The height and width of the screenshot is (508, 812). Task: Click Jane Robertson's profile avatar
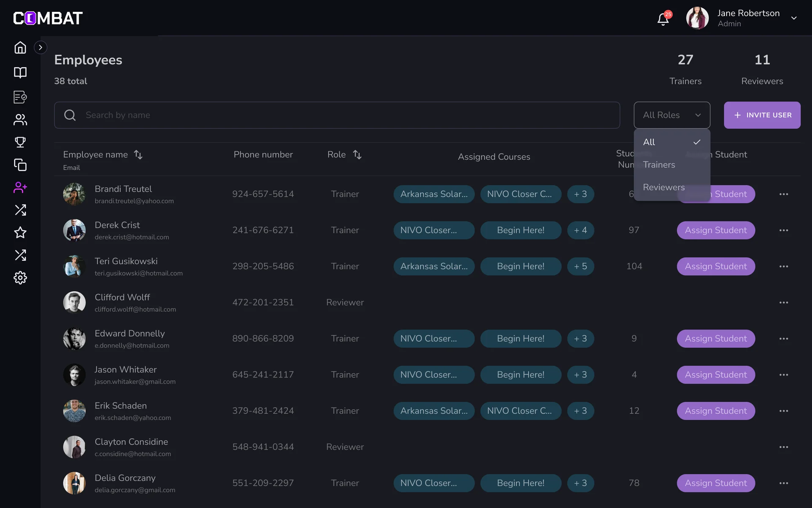(x=697, y=18)
